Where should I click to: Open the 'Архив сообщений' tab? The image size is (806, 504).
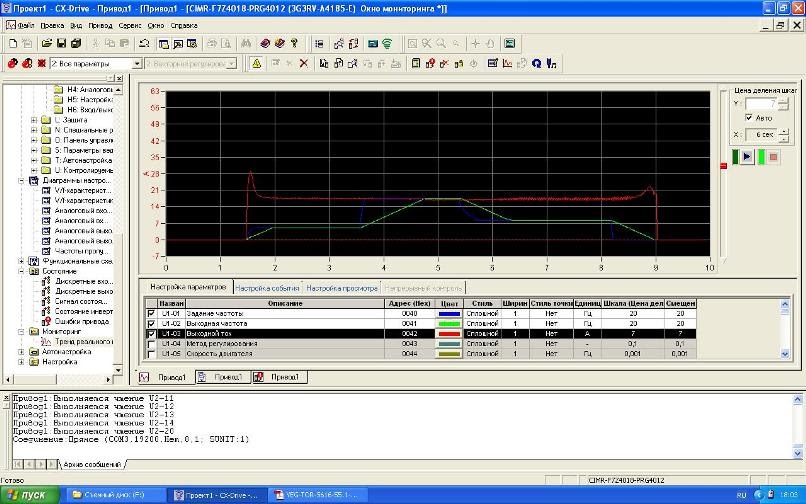92,464
